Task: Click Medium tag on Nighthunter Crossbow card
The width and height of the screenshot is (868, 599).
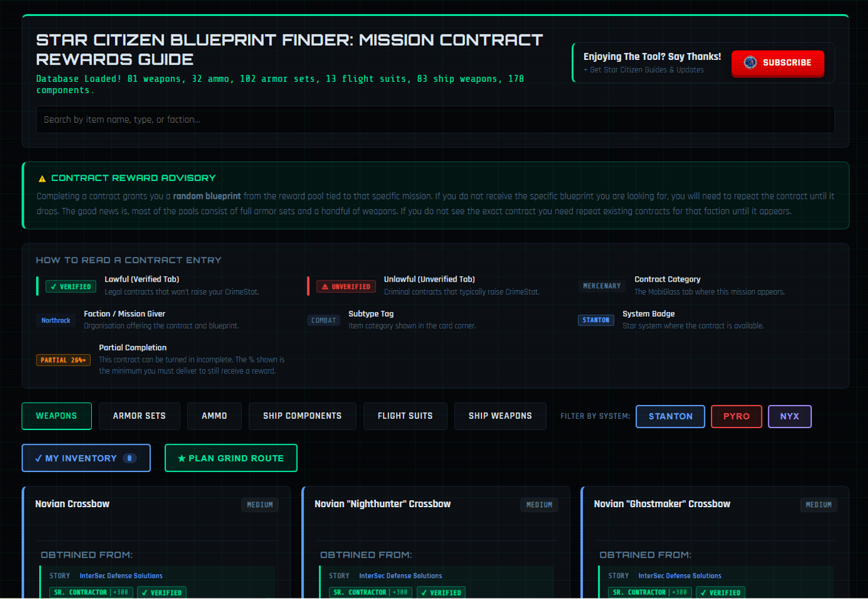Action: click(x=540, y=505)
